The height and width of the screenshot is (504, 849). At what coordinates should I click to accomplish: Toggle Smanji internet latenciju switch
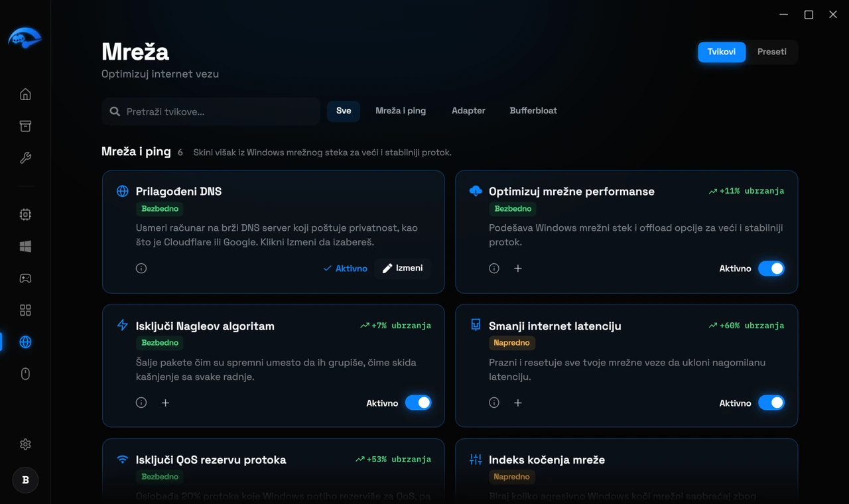tap(771, 403)
